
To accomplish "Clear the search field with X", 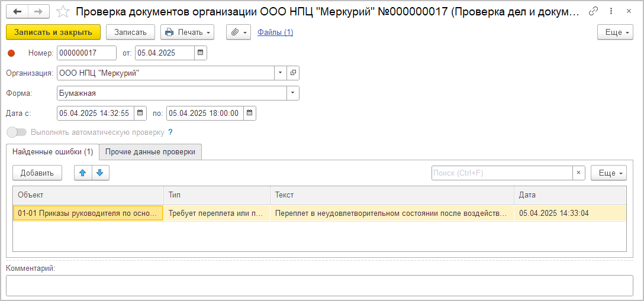I will [x=578, y=173].
